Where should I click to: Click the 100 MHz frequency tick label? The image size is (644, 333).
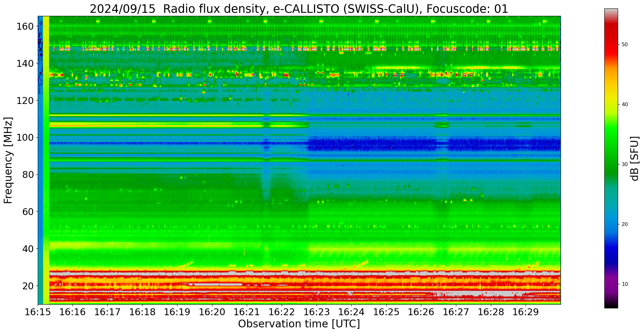click(x=25, y=138)
